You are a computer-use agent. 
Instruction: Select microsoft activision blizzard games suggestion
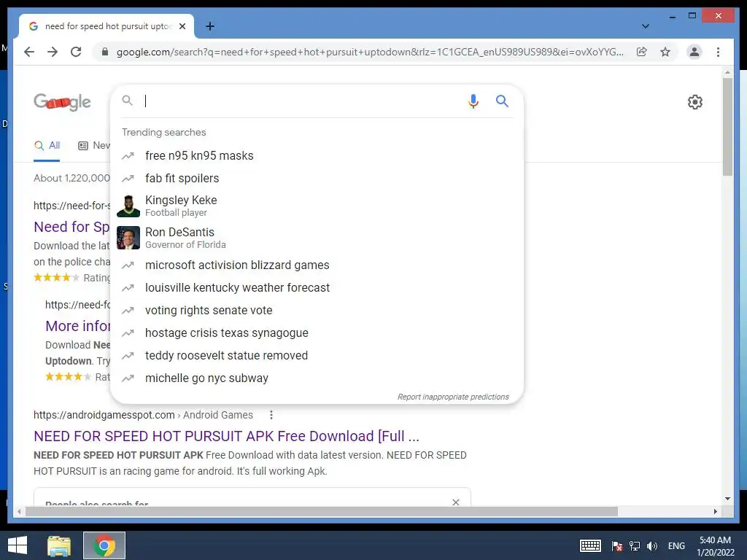coord(317,265)
